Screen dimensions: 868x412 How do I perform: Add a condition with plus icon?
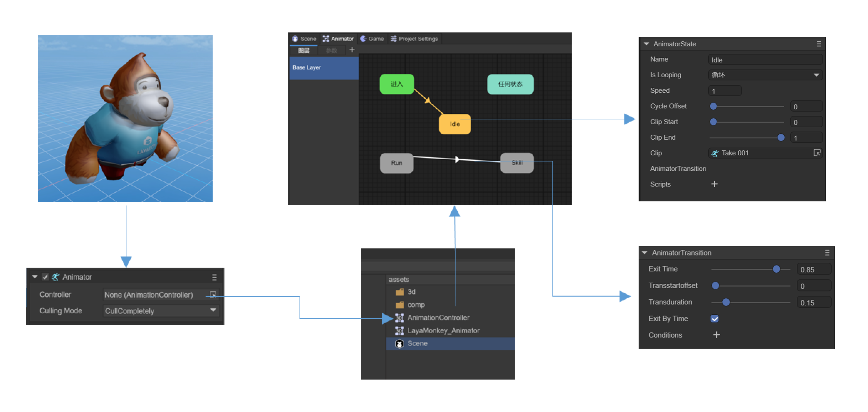(716, 335)
